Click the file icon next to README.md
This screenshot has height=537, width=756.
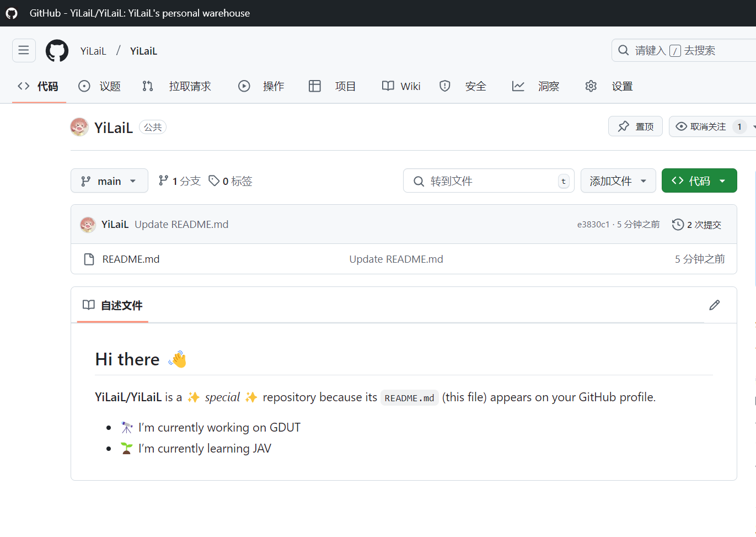89,259
